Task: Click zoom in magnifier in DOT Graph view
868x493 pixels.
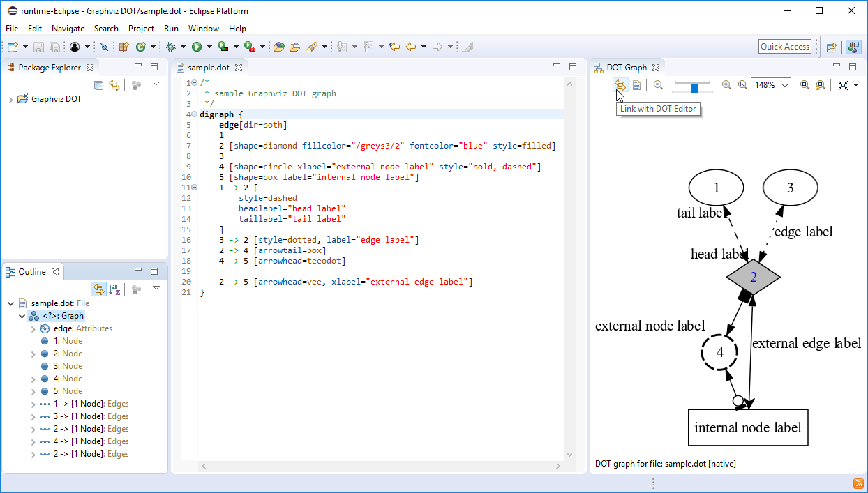Action: (x=726, y=85)
